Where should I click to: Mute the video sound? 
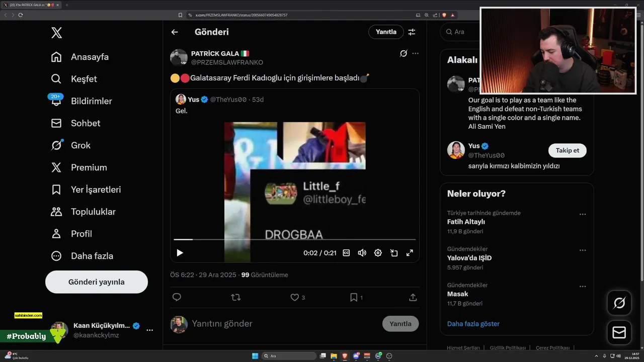pyautogui.click(x=362, y=253)
